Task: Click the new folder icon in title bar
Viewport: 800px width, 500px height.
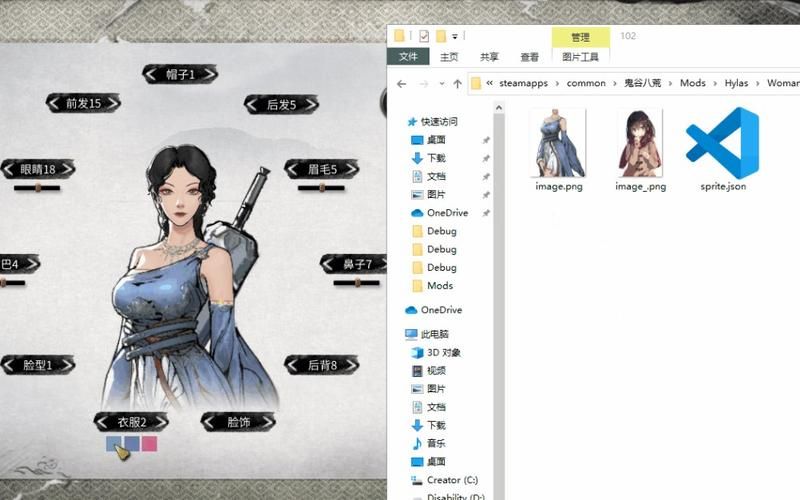Action: [x=441, y=36]
